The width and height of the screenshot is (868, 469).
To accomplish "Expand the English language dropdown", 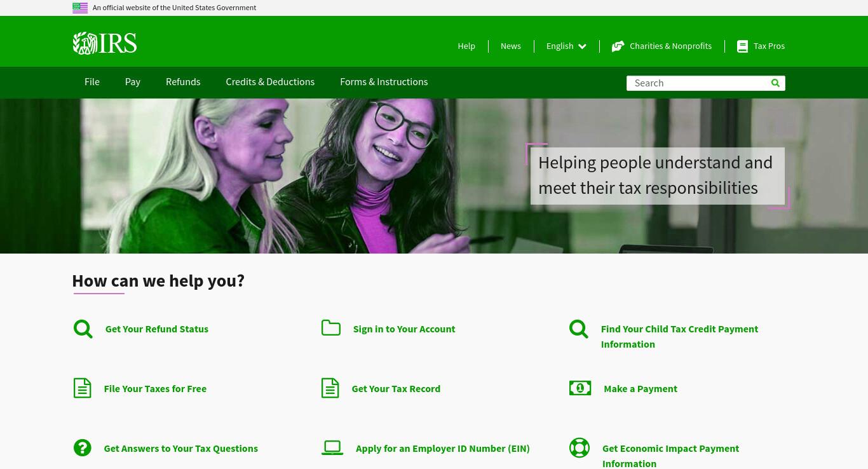I will (566, 46).
